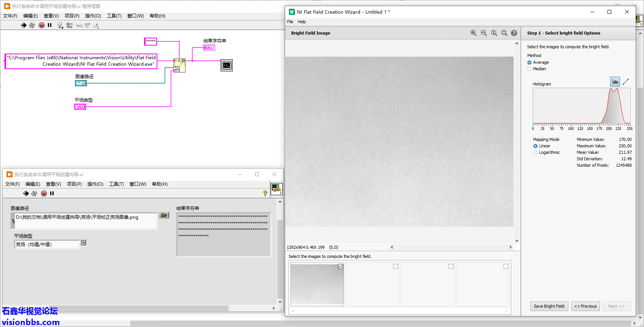Screen dimensions: 644x327
Task: Click Highlight Execution light bulb in block diagram
Action: 60,25
